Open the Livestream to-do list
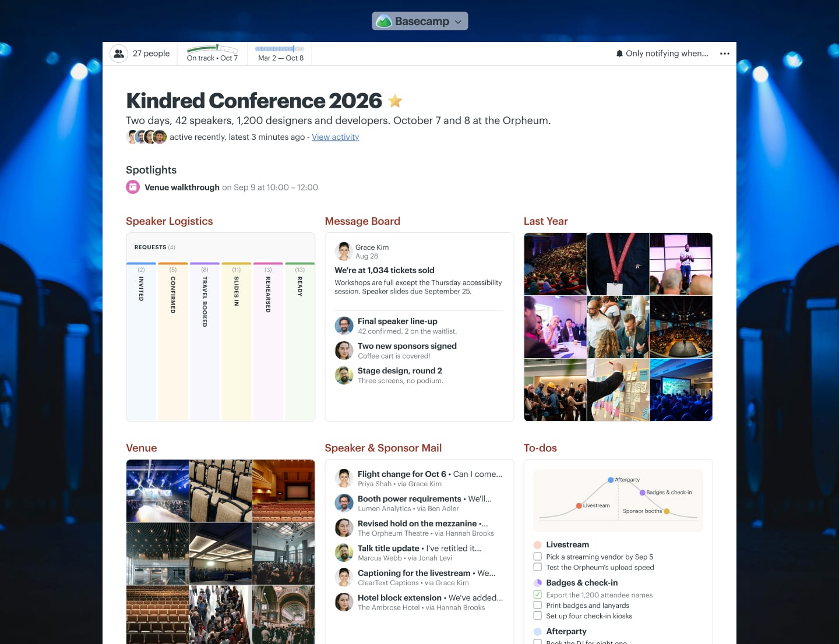This screenshot has height=644, width=839. click(567, 545)
